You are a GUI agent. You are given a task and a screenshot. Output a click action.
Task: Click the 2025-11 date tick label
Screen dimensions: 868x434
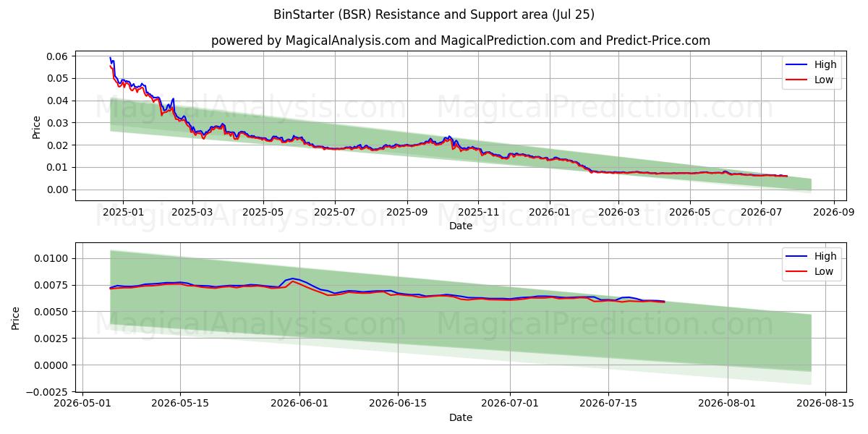[x=477, y=212]
